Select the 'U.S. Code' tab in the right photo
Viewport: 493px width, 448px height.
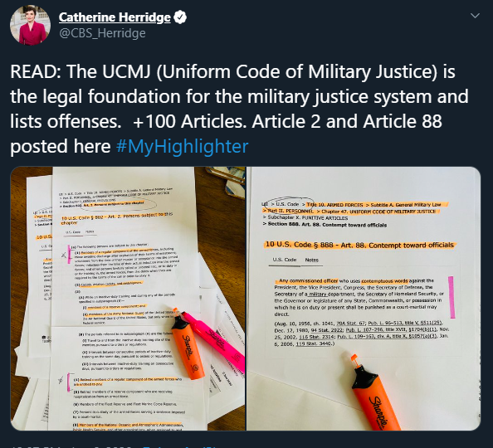285,260
